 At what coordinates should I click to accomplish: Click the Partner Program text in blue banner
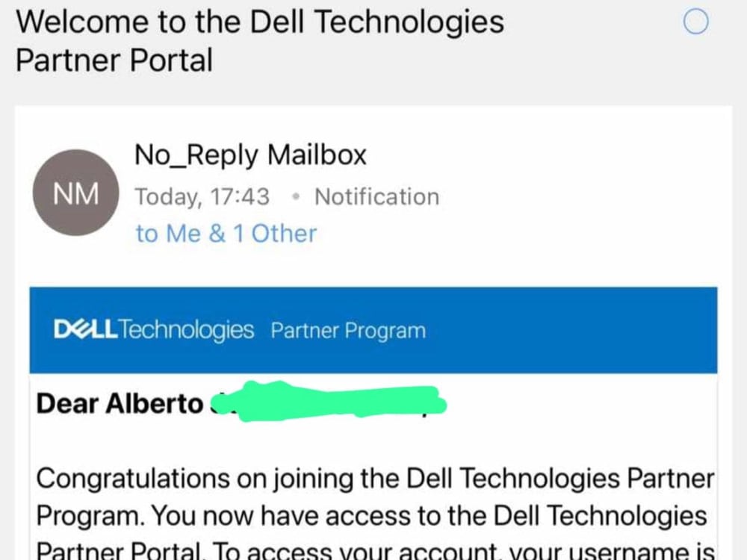[x=348, y=329]
